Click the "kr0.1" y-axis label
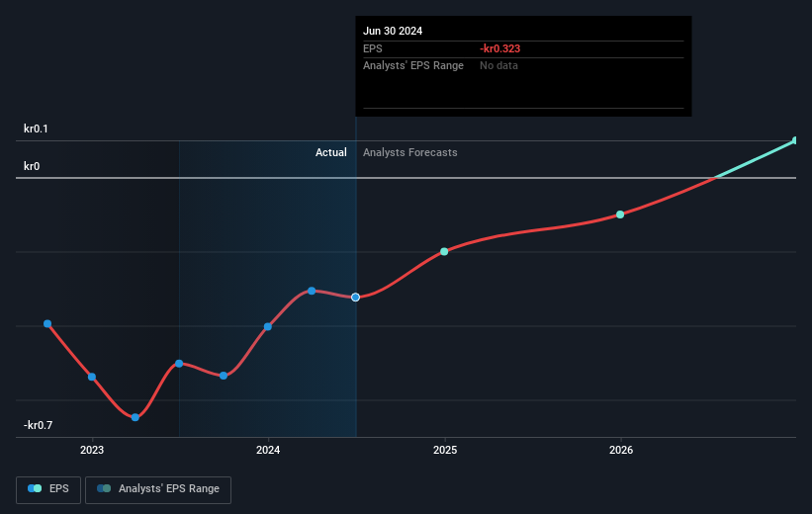This screenshot has width=812, height=514. click(36, 128)
